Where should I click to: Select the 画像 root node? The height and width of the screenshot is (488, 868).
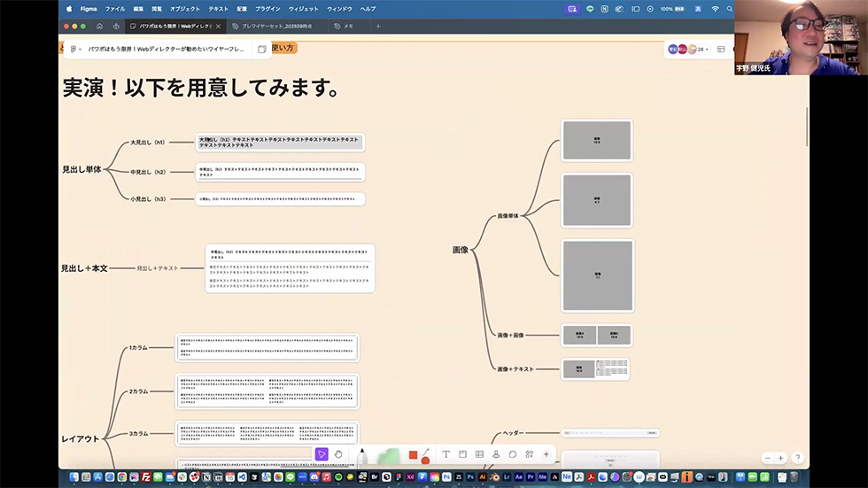tap(461, 250)
